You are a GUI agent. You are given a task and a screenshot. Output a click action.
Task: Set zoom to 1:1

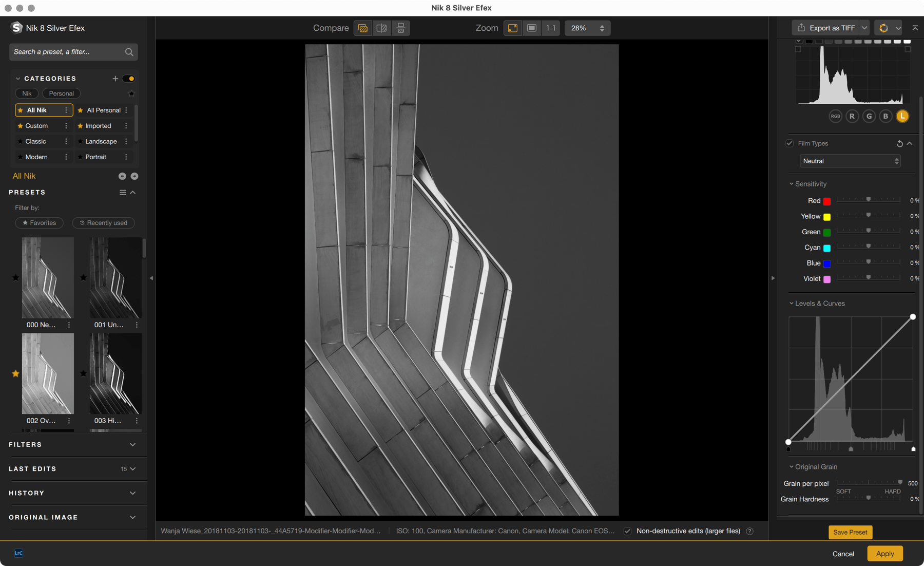coord(551,28)
